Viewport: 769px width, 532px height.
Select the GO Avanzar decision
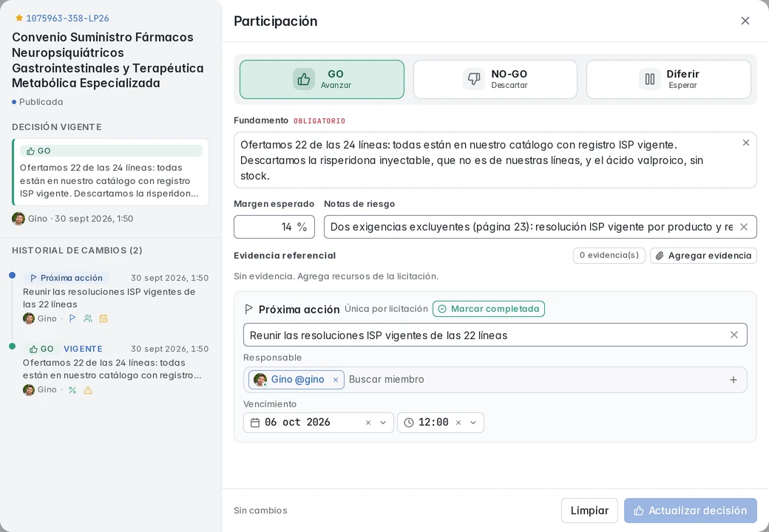click(322, 79)
